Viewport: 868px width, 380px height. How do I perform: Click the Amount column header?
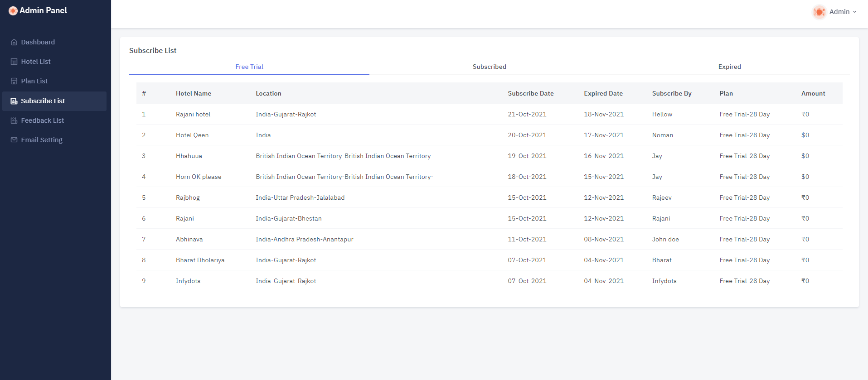click(813, 93)
